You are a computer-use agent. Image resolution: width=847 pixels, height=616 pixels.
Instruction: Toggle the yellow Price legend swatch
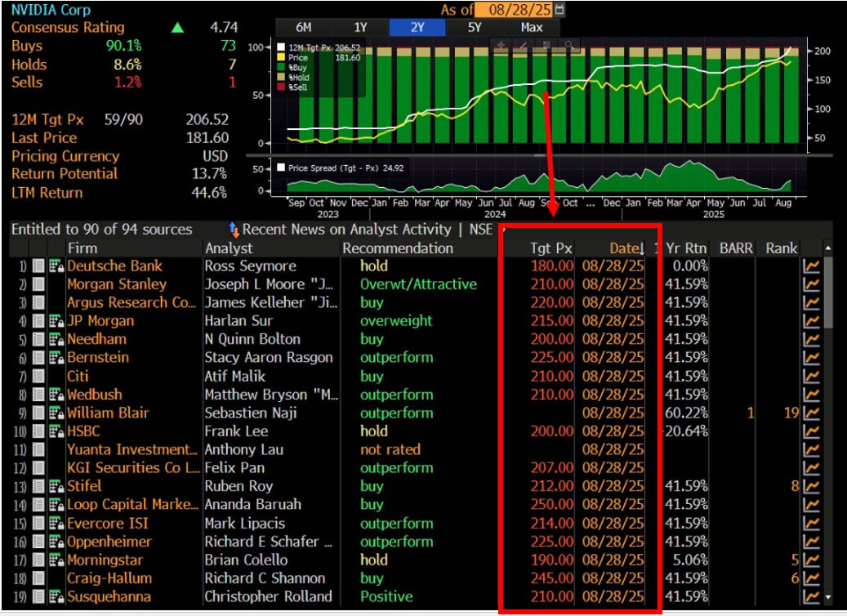click(281, 57)
